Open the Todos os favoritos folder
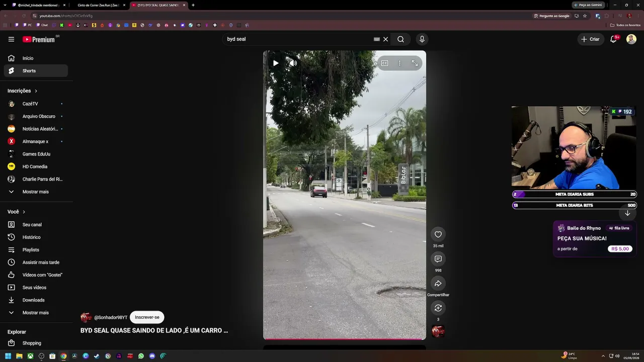The image size is (644, 362). 625,25
